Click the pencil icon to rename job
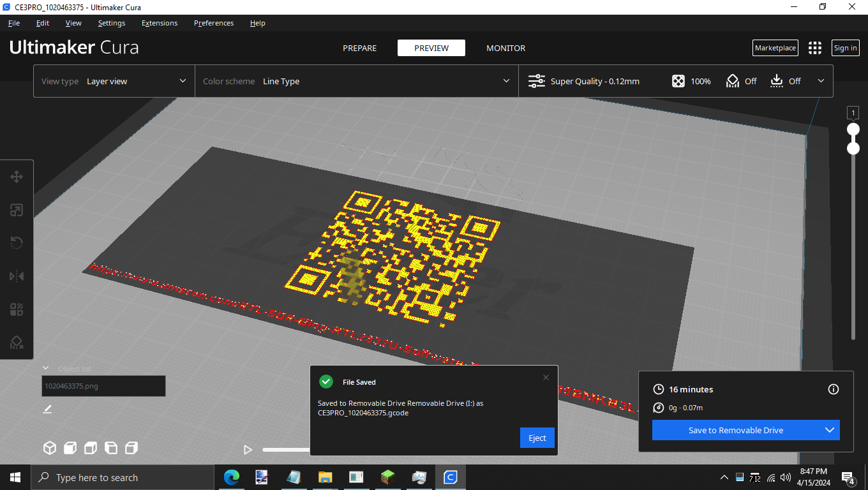 click(47, 409)
